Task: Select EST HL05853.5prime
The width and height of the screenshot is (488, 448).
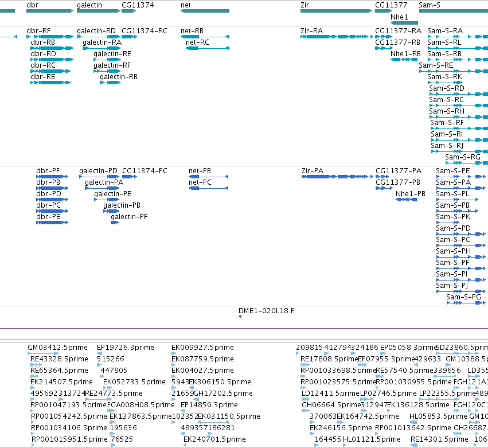Action: [x=413, y=422]
